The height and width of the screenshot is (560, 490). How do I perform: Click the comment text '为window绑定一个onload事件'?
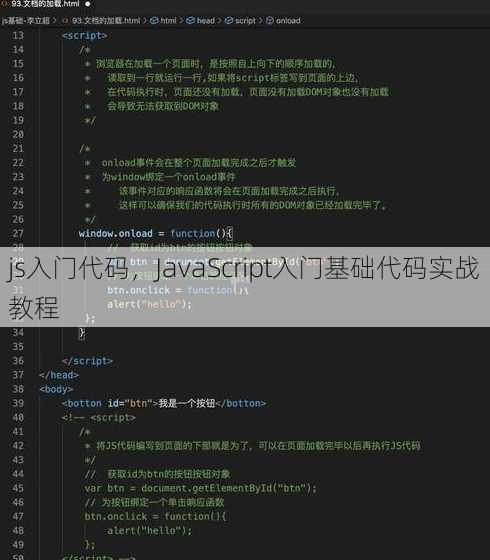click(169, 177)
